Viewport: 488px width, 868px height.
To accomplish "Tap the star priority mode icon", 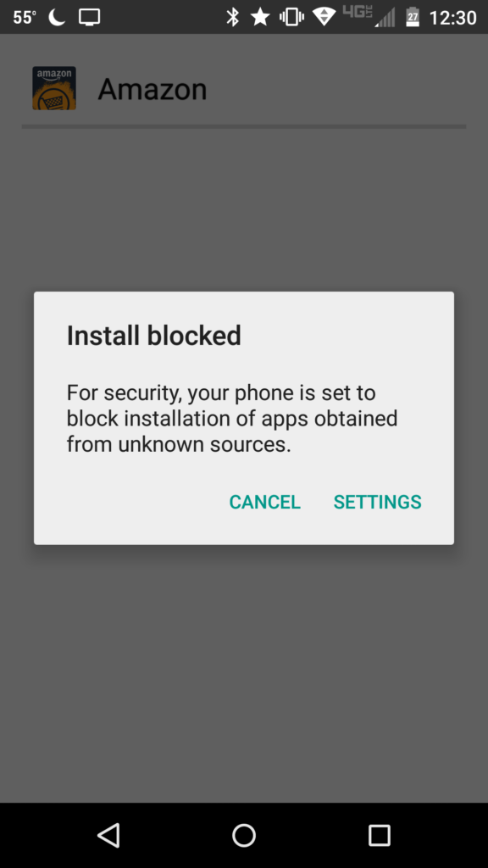I will 260,17.
